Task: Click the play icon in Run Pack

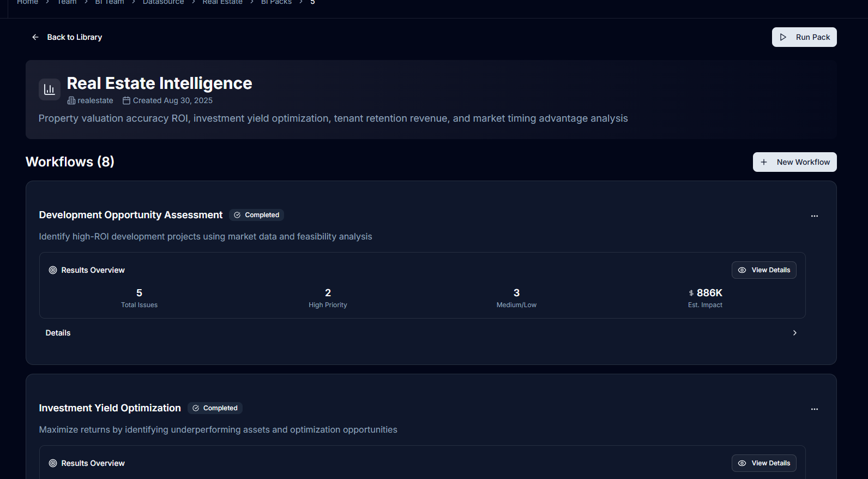Action: point(783,37)
